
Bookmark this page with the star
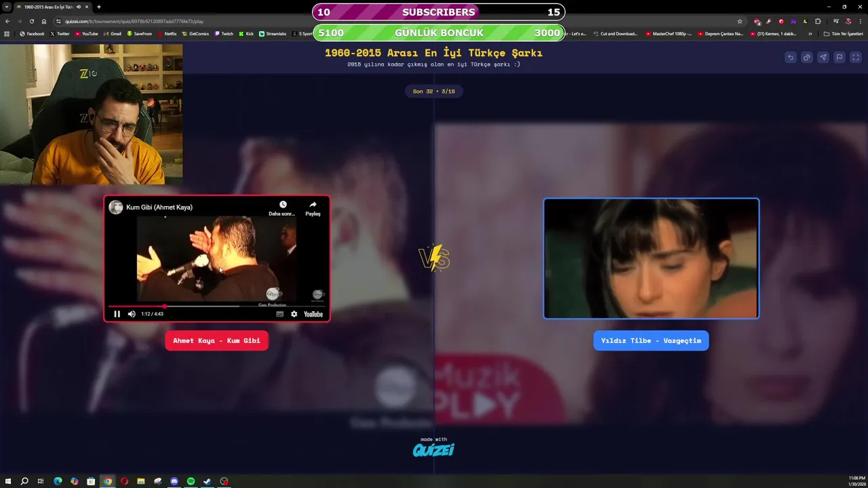click(740, 21)
